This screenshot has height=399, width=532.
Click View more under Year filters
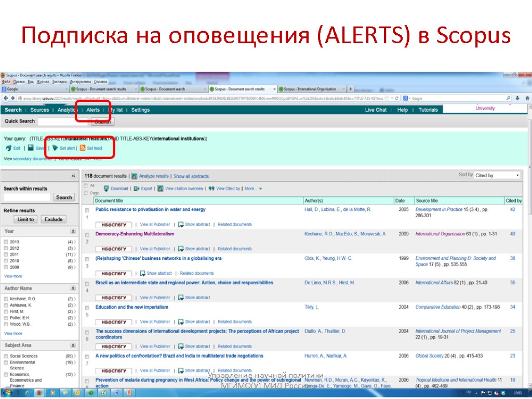point(13,276)
